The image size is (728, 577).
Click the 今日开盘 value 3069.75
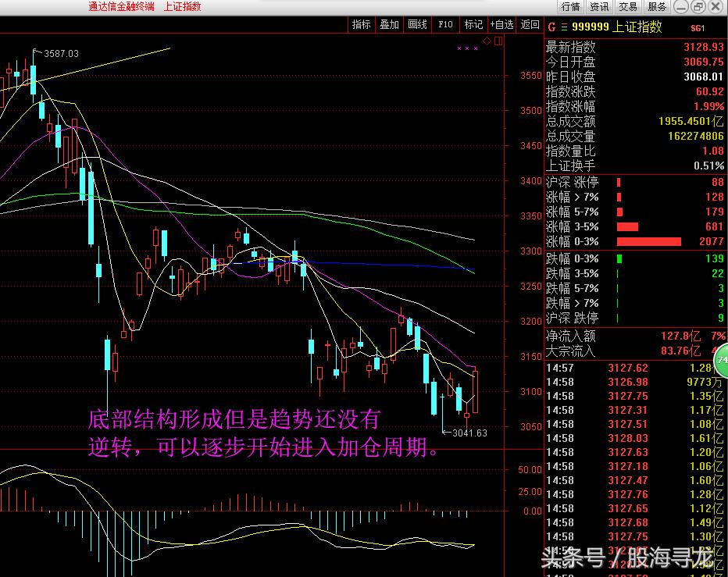click(x=703, y=62)
